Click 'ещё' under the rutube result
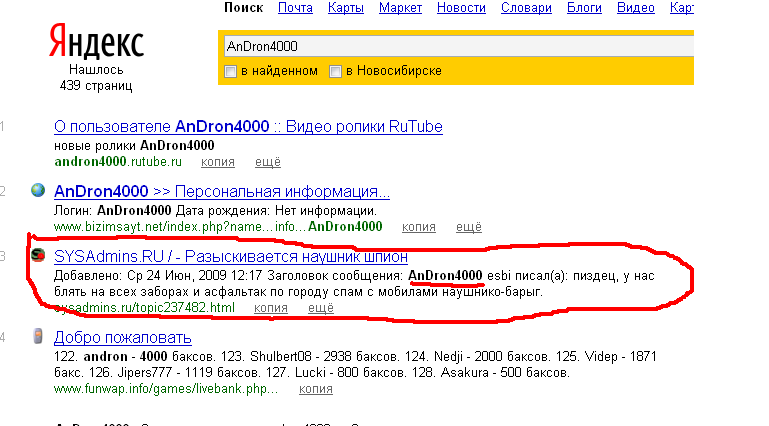Viewport: 769px width, 426px height. (x=268, y=162)
